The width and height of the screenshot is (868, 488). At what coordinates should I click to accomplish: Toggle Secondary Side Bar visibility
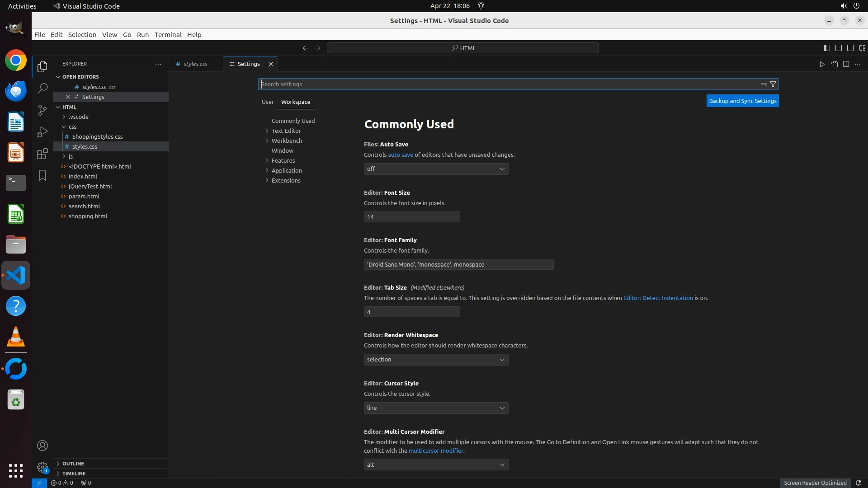pyautogui.click(x=850, y=48)
